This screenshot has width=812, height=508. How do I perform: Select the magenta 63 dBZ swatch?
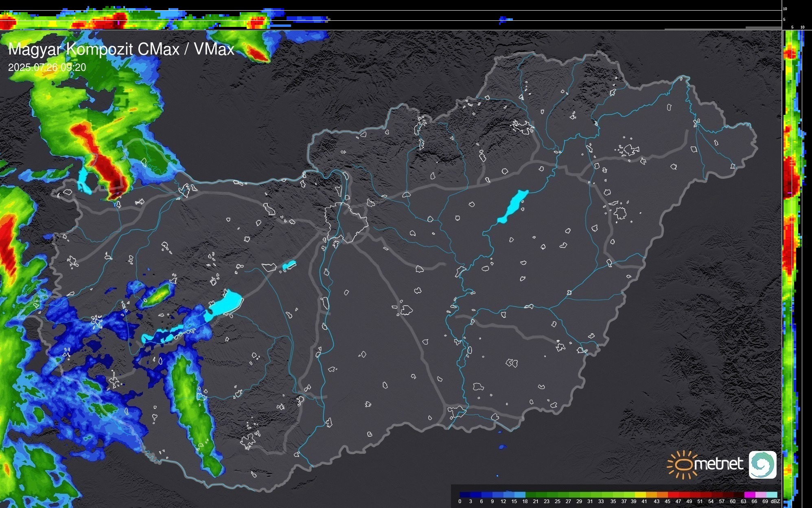749,495
